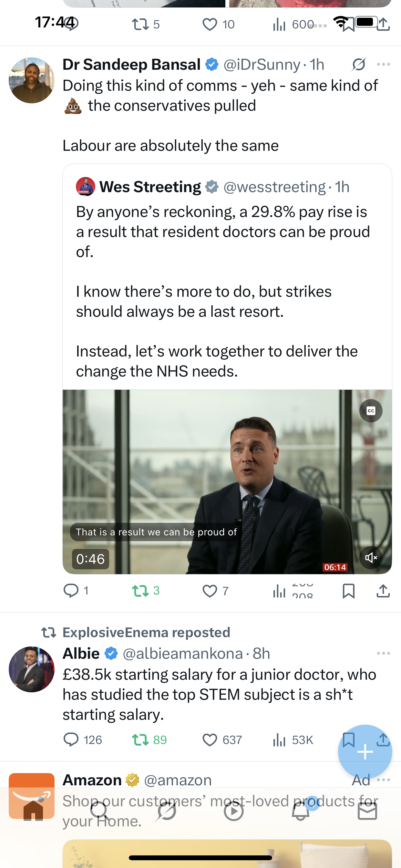Open the Notifications tab with the bell icon
Viewport: 401px width, 868px height.
tap(301, 811)
